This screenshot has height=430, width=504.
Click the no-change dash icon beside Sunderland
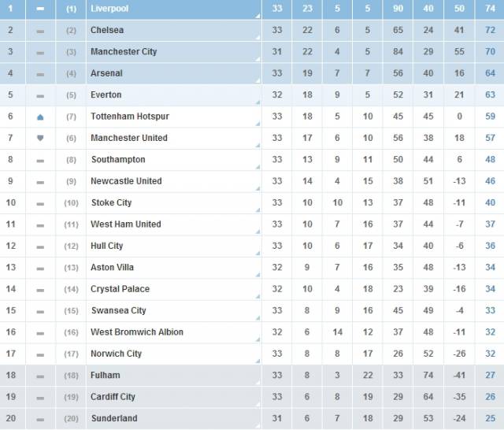[40, 420]
